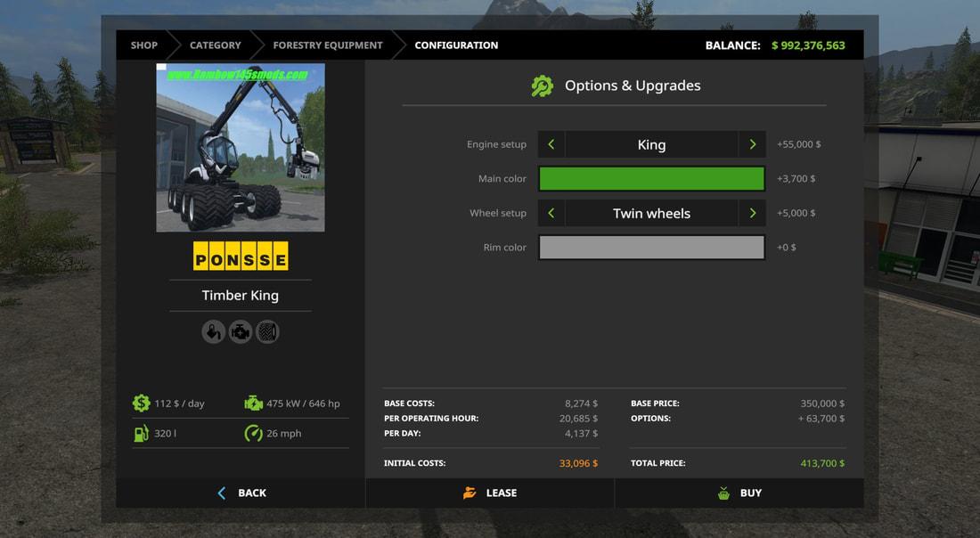Click the Timber King harvester preview image
This screenshot has height=538, width=980.
click(x=241, y=148)
